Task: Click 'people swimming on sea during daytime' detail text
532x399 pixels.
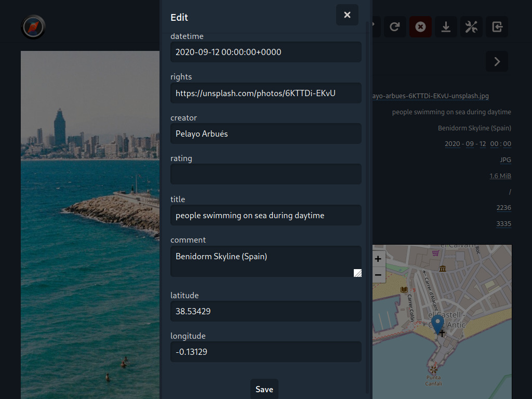Action: click(x=451, y=112)
